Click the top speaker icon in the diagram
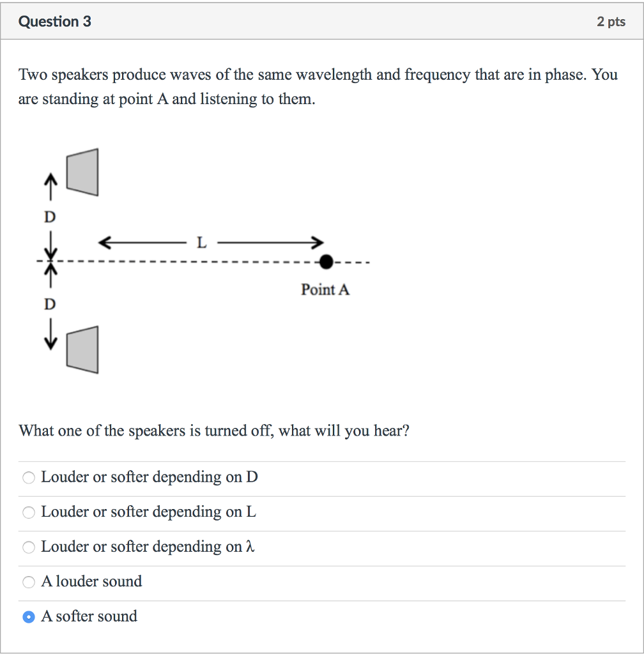The width and height of the screenshot is (644, 654). tap(81, 173)
